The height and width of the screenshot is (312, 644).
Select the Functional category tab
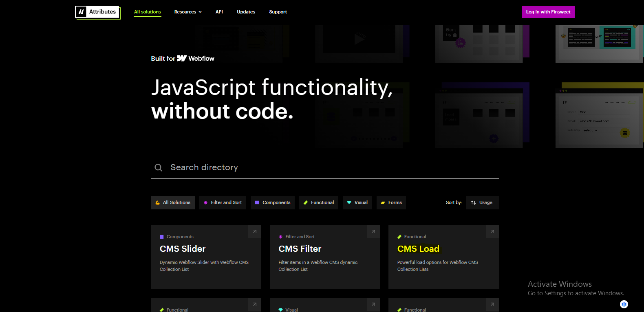pyautogui.click(x=319, y=202)
